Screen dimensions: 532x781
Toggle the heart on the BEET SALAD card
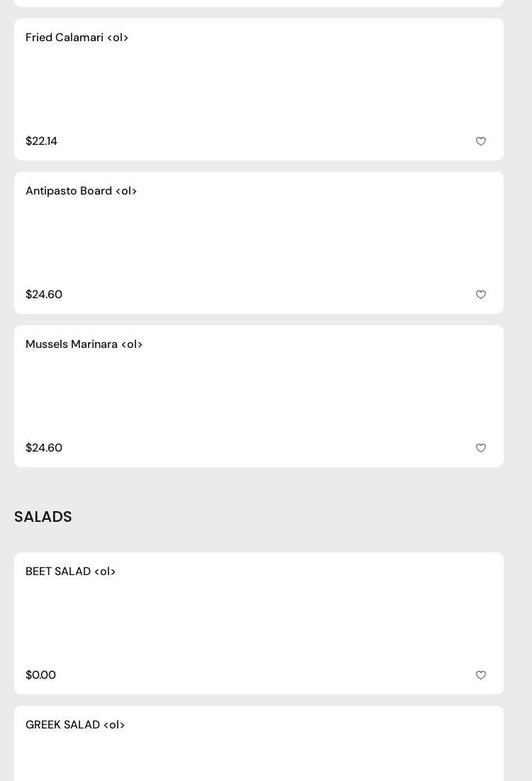[x=481, y=675]
